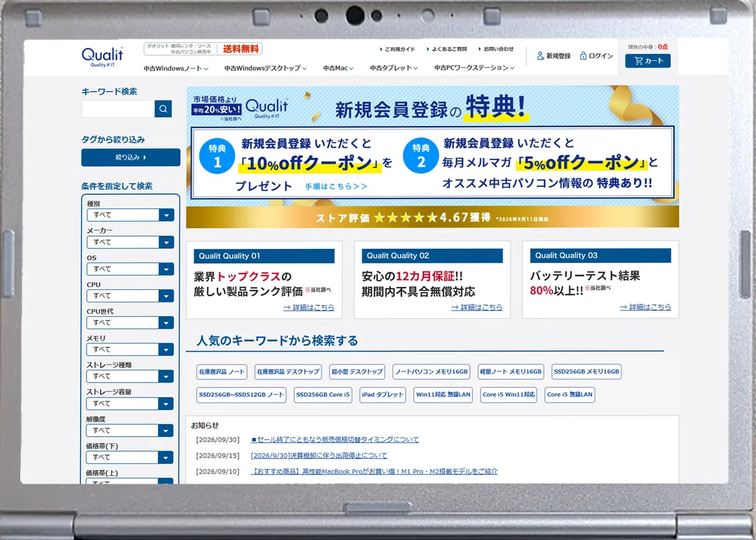Expand 中古Windowsデスクトップ menu
The height and width of the screenshot is (540, 756).
(265, 68)
